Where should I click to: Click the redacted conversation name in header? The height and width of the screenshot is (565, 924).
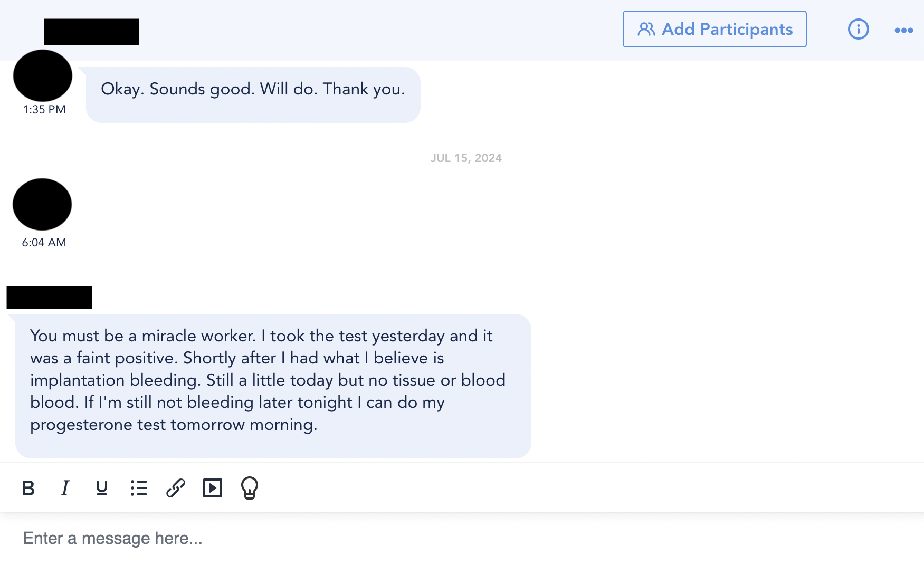[91, 32]
